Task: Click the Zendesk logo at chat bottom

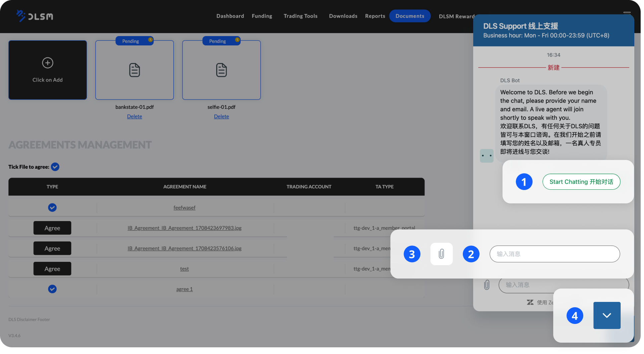Action: pyautogui.click(x=531, y=302)
